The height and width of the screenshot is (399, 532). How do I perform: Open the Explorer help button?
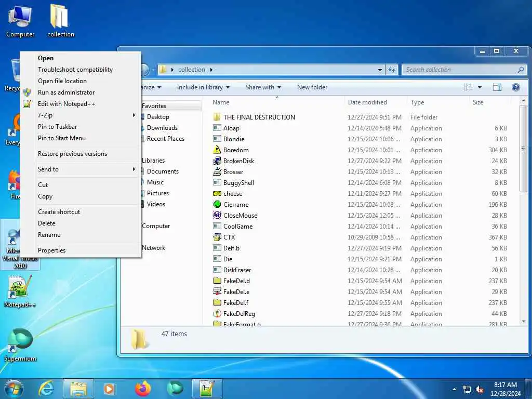(x=516, y=87)
